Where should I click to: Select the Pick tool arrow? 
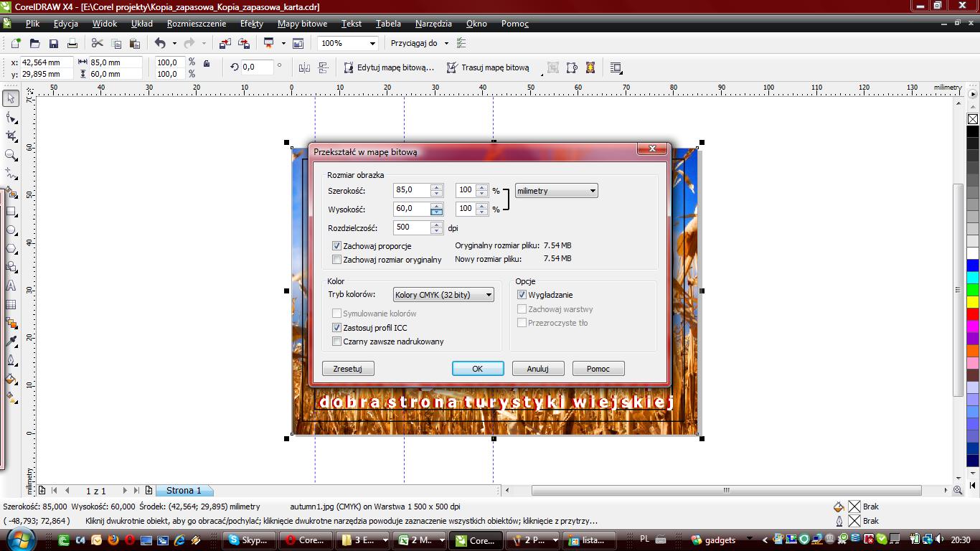pyautogui.click(x=11, y=98)
